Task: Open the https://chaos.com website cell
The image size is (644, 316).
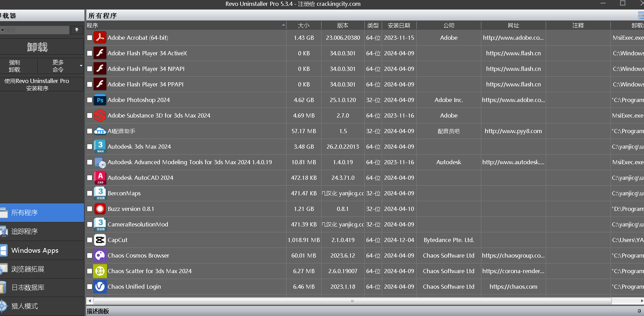Action: coord(513,287)
